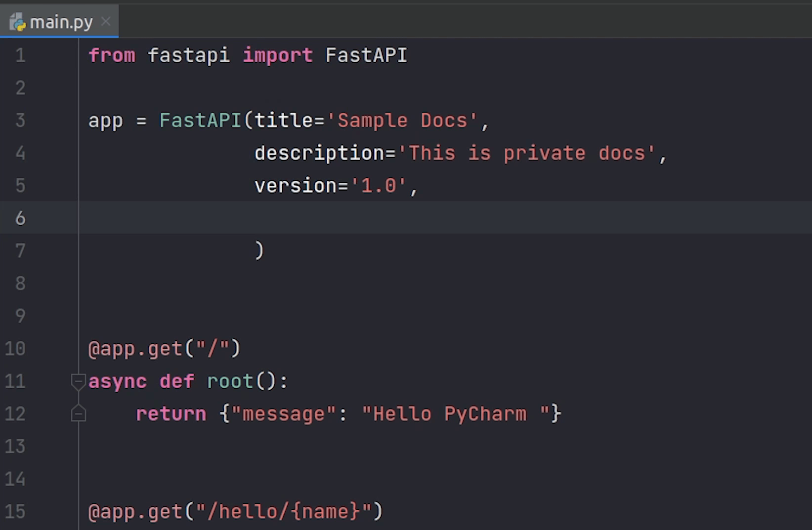The width and height of the screenshot is (812, 530).
Task: Click the "/hello/{name}" route path
Action: point(284,512)
